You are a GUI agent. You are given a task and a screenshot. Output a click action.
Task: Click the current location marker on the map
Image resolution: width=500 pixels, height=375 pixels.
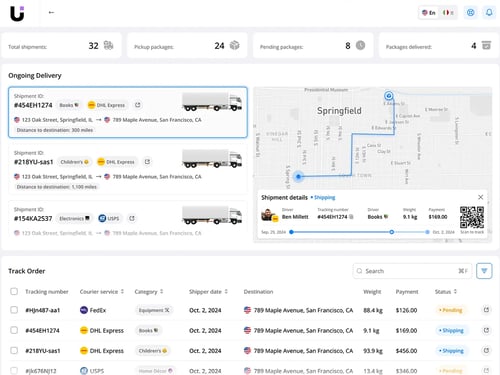(388, 96)
